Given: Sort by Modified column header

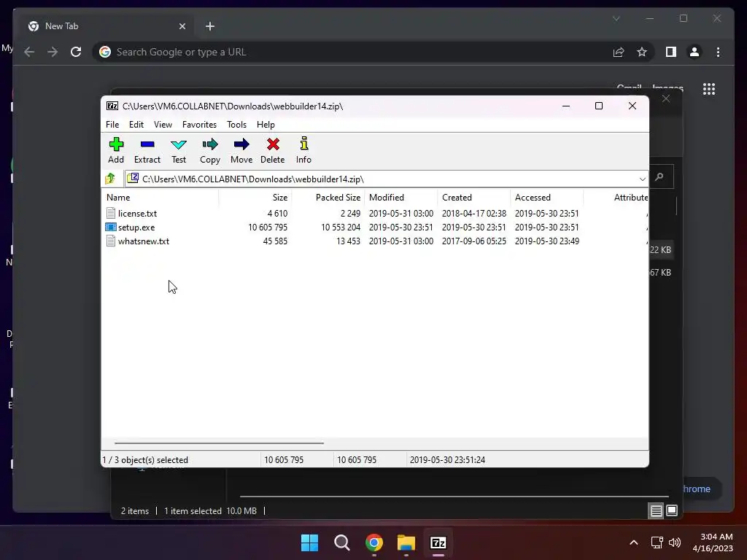Looking at the screenshot, I should pyautogui.click(x=400, y=197).
